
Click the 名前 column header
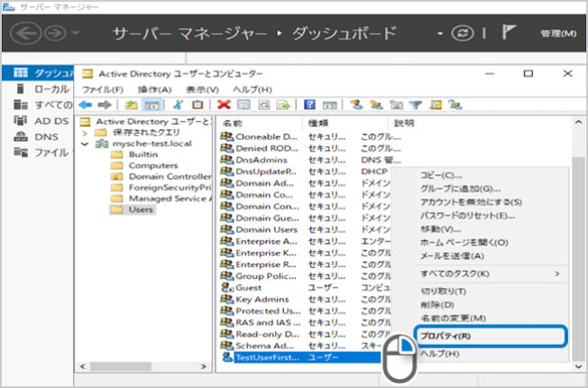260,123
